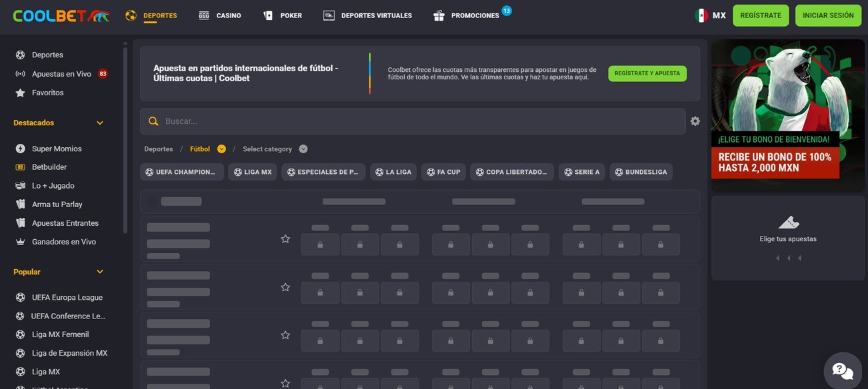The height and width of the screenshot is (389, 868).
Task: Click the 83 live bets count badge
Action: pos(103,74)
